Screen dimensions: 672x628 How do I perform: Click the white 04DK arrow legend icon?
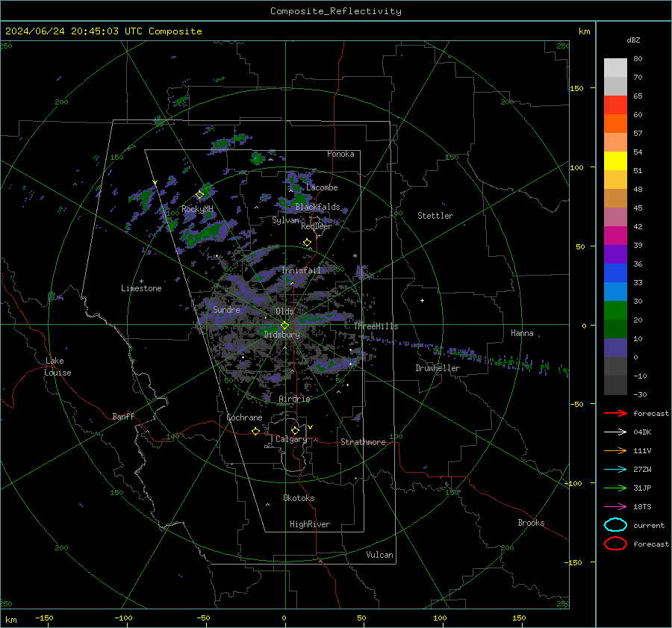tap(615, 432)
